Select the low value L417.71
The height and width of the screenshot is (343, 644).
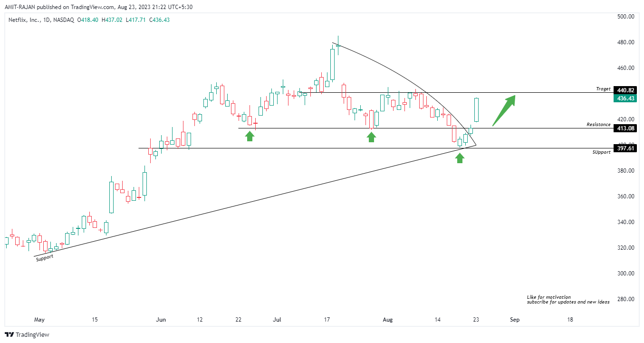[x=136, y=20]
